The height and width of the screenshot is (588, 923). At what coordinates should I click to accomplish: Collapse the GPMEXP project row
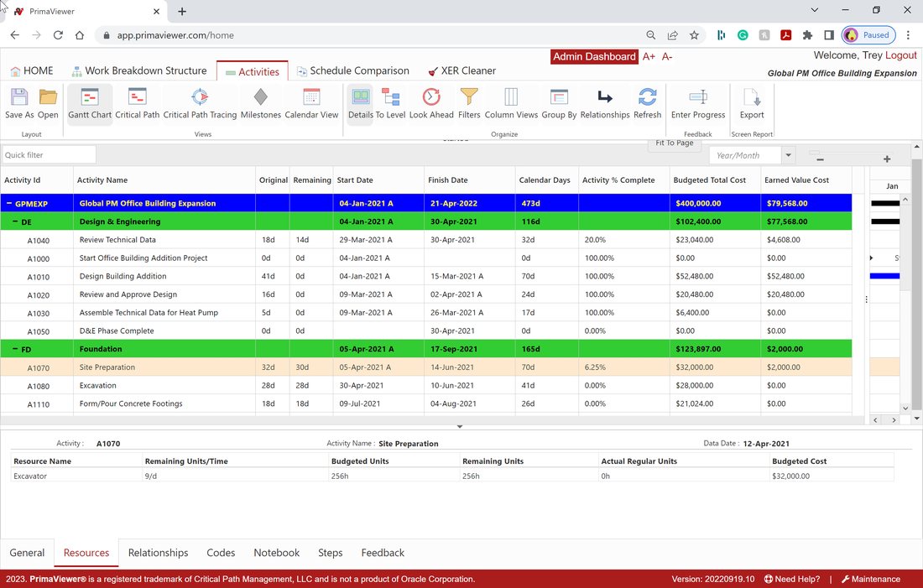point(9,203)
